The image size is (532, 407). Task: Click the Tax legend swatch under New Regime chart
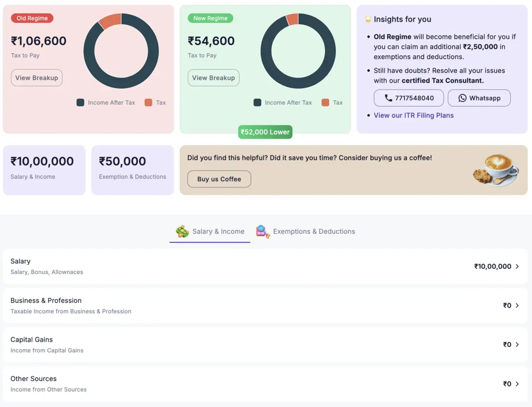[325, 102]
